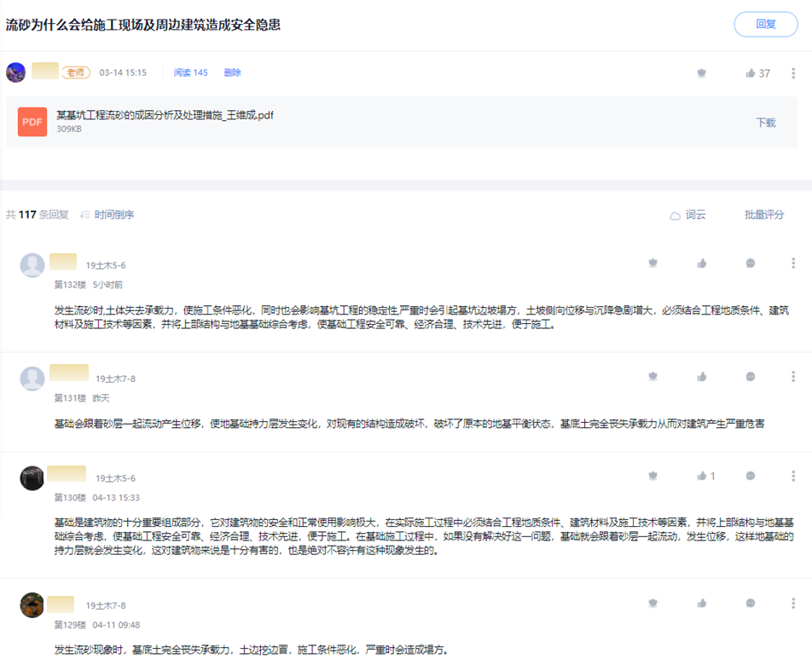Click the floor 129 user avatar
This screenshot has height=665, width=812.
point(32,604)
